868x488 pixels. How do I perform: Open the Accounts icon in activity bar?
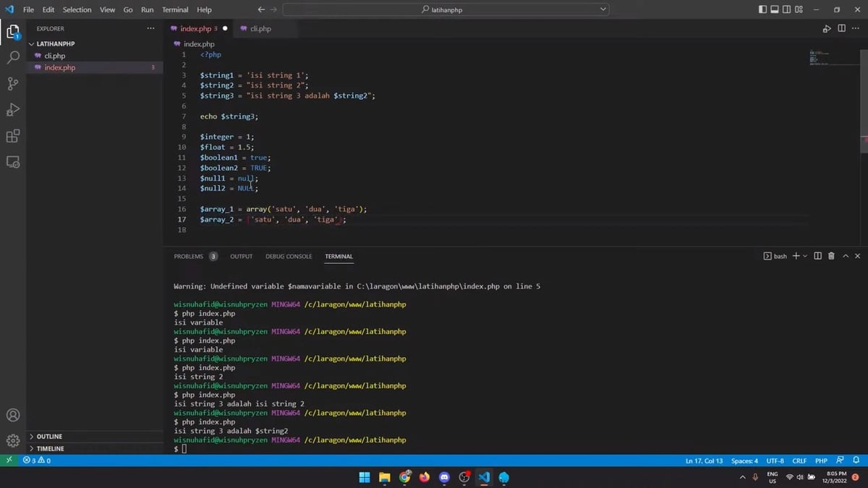pos(13,416)
